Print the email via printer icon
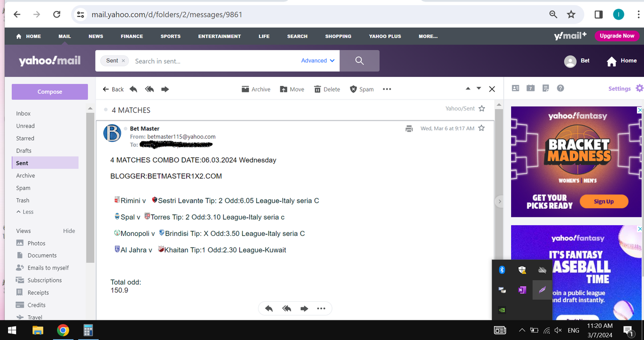This screenshot has width=644, height=340. click(409, 128)
